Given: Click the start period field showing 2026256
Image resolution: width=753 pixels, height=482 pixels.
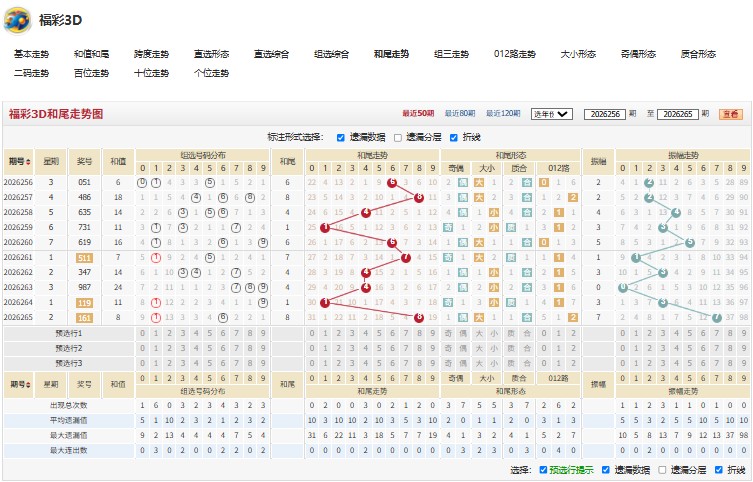Looking at the screenshot, I should pyautogui.click(x=605, y=114).
